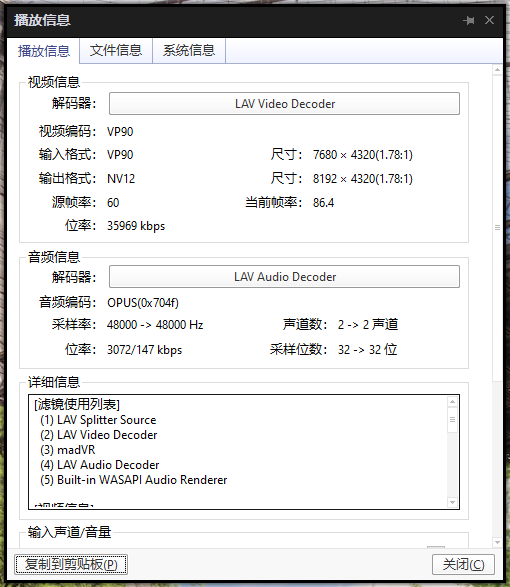This screenshot has width=510, height=587.
Task: Open the 系统信息 tab
Action: point(189,51)
